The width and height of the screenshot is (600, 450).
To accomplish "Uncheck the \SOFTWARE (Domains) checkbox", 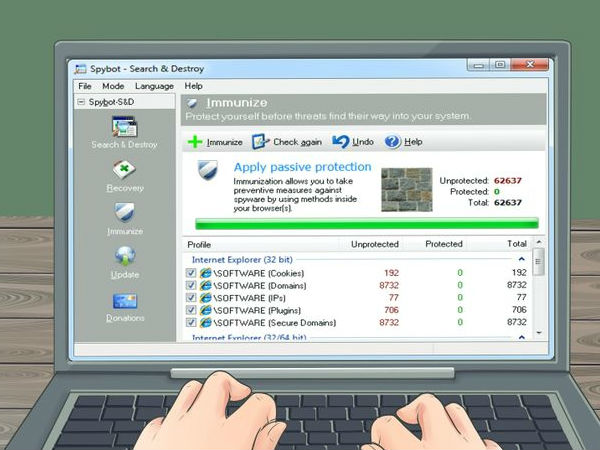I will click(x=191, y=285).
